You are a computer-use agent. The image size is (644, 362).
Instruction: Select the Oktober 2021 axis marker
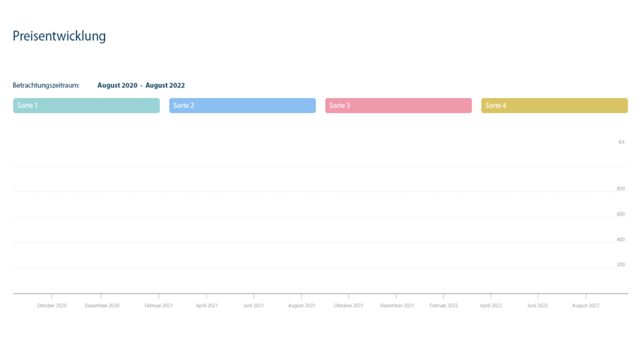[348, 305]
